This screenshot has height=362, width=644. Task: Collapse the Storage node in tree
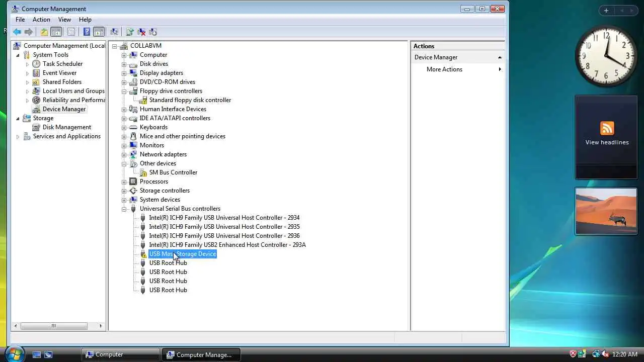click(18, 118)
